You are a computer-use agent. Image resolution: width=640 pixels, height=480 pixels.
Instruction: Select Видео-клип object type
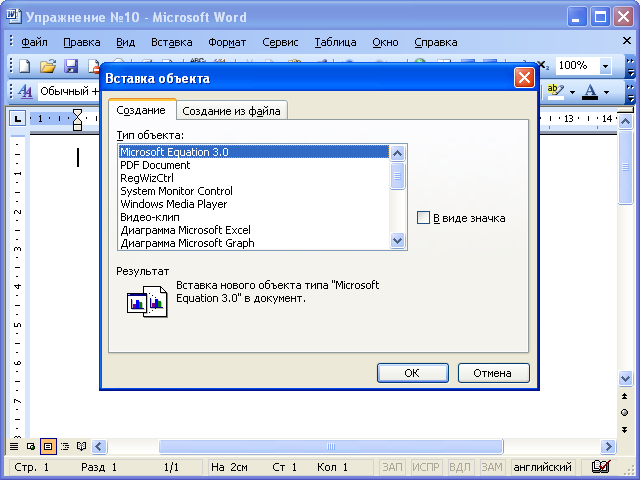[253, 217]
